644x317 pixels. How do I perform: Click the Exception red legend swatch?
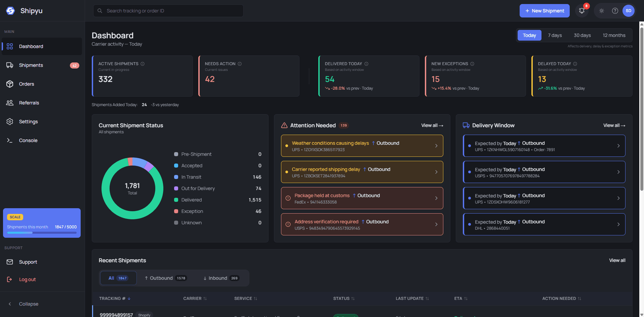click(x=176, y=211)
